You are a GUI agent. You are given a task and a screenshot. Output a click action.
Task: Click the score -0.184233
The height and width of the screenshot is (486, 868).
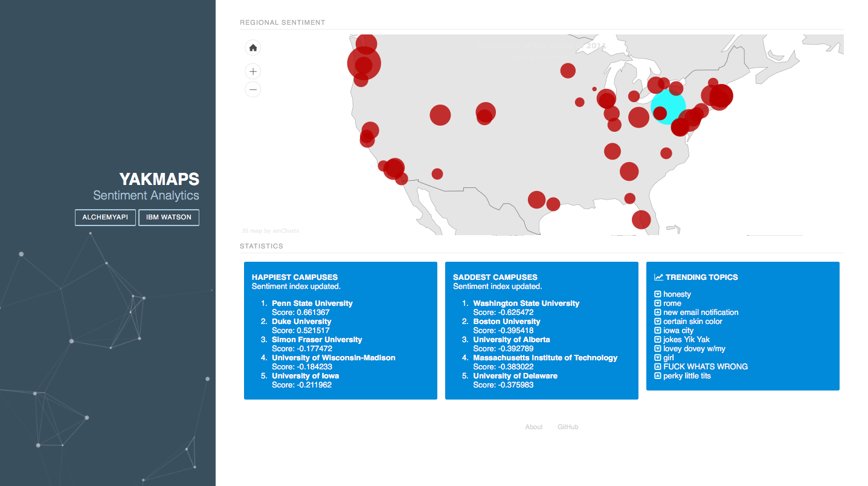(x=314, y=367)
